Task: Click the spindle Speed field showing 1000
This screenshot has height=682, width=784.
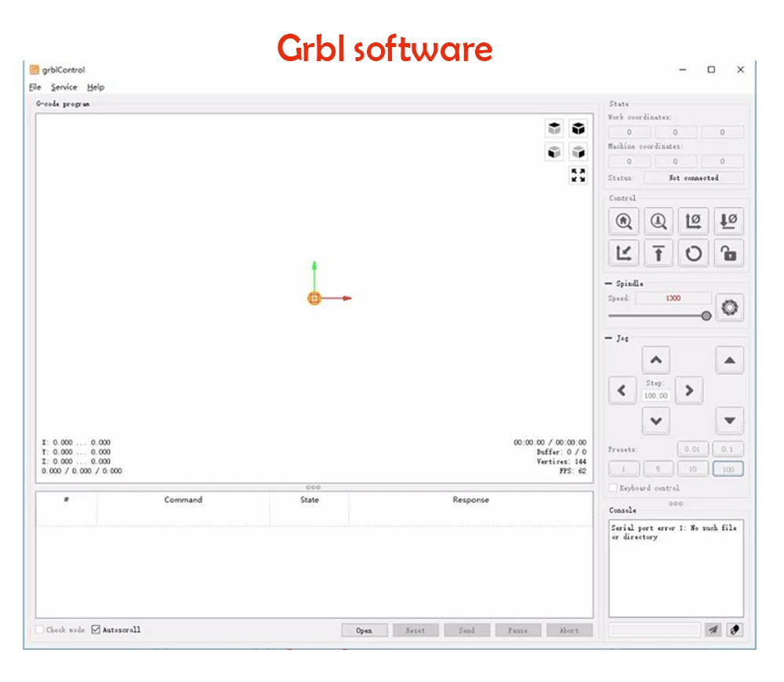Action: point(673,298)
